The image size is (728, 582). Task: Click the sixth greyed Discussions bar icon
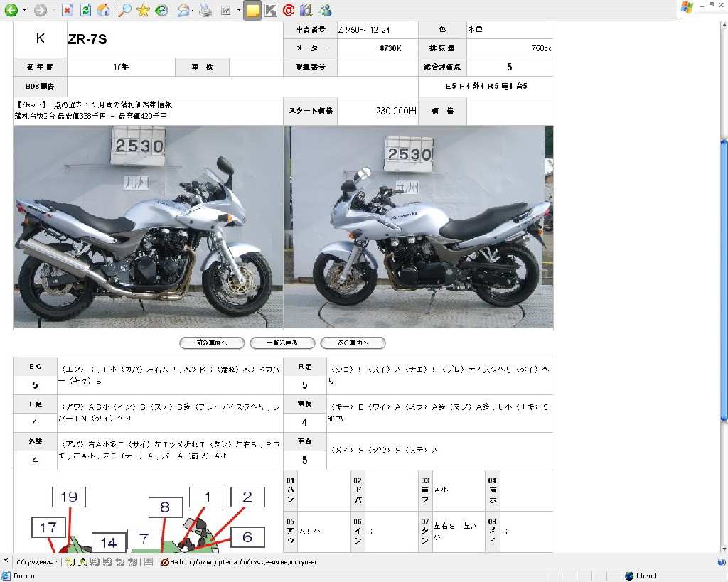(x=132, y=562)
